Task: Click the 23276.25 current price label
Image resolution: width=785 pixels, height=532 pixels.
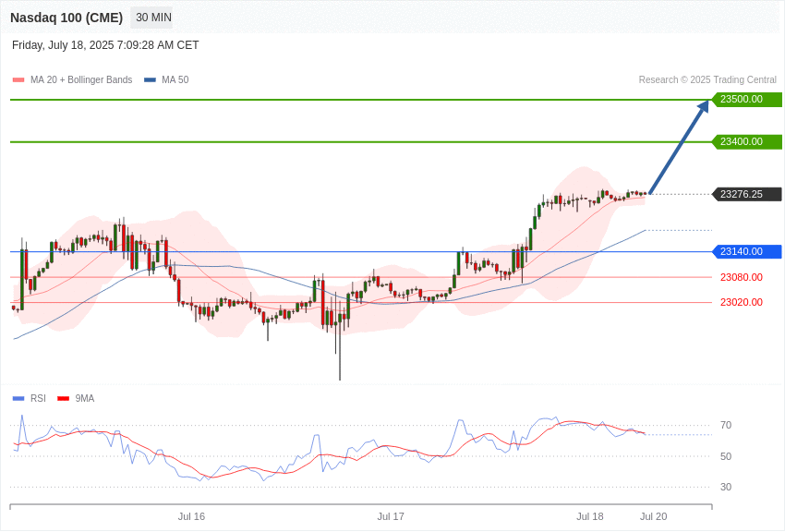Action: [745, 194]
